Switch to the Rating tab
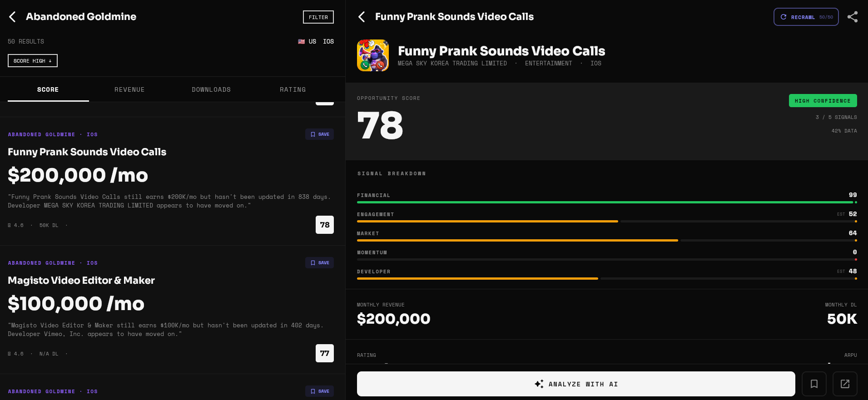The height and width of the screenshot is (400, 868). pos(293,89)
